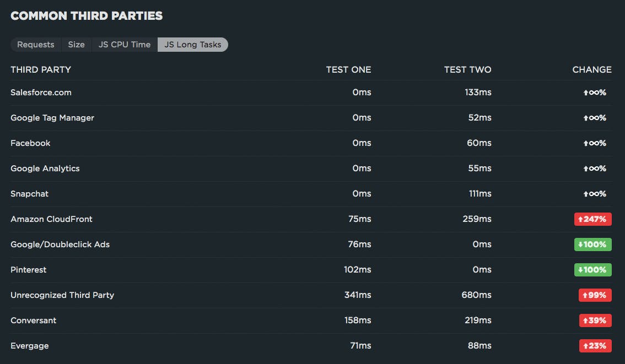Click the Google Analytics row label
The image size is (625, 364).
pyautogui.click(x=45, y=168)
